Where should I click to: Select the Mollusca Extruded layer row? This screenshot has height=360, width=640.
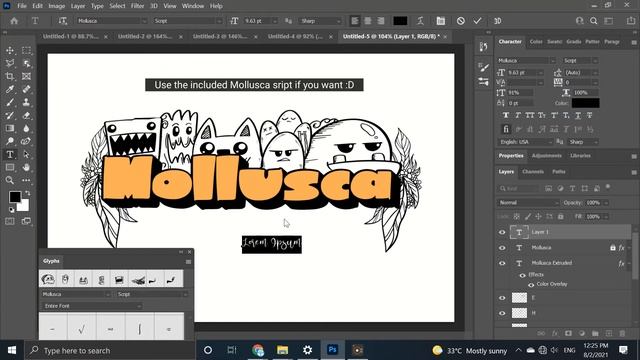[564, 263]
